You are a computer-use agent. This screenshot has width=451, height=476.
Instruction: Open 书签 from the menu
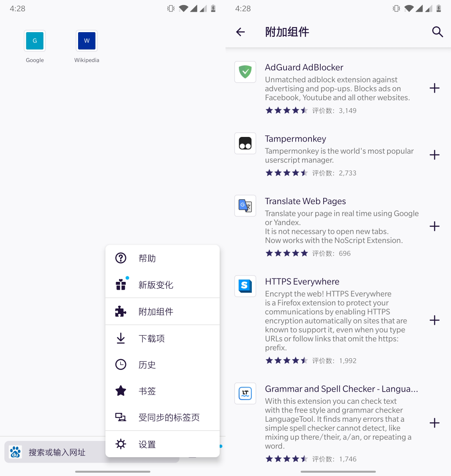point(162,391)
